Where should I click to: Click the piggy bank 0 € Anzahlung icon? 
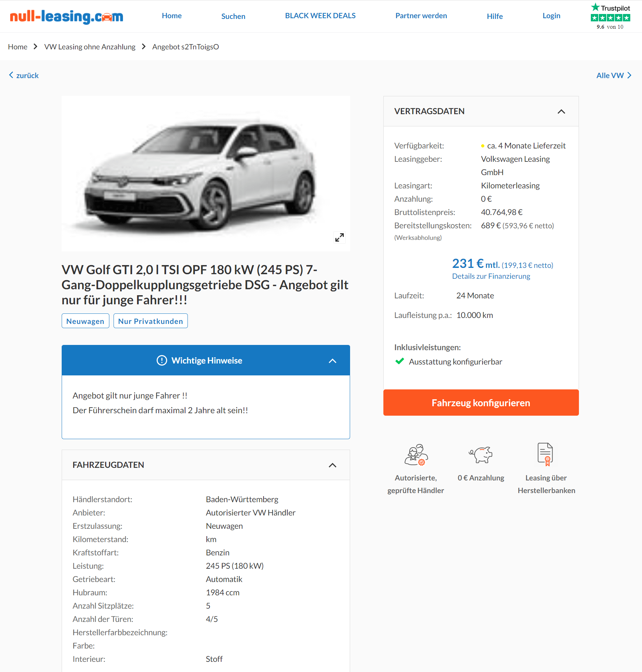[x=481, y=455]
